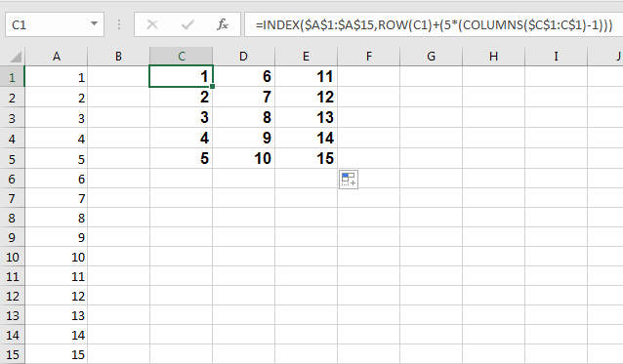Click the Enter checkmark formula bar icon
The height and width of the screenshot is (364, 623).
coord(187,25)
